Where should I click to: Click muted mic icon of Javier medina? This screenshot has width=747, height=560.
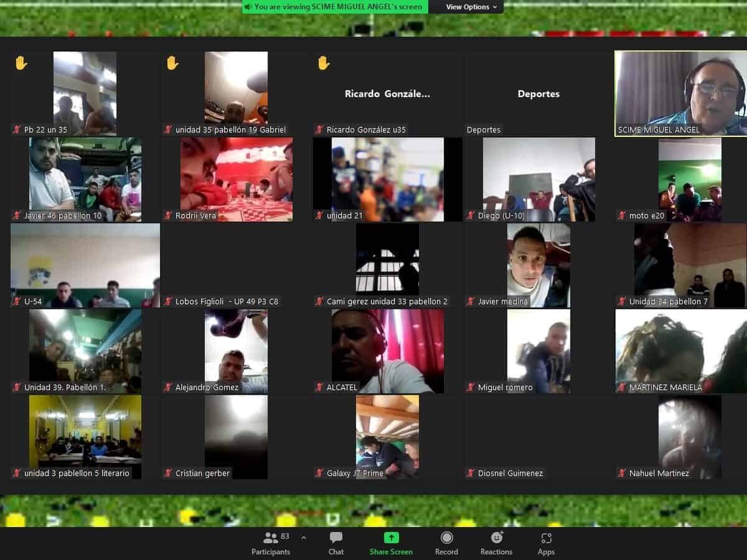tap(471, 302)
